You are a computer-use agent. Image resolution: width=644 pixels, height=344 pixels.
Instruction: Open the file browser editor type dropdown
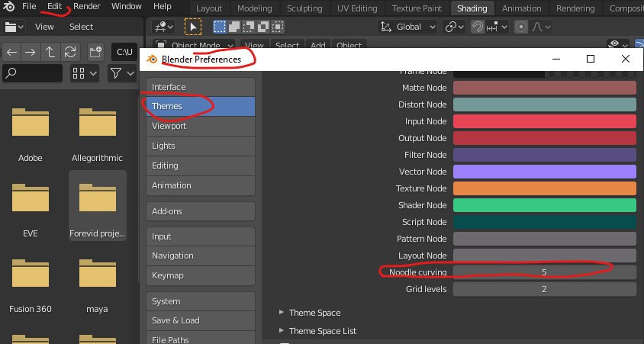point(14,27)
